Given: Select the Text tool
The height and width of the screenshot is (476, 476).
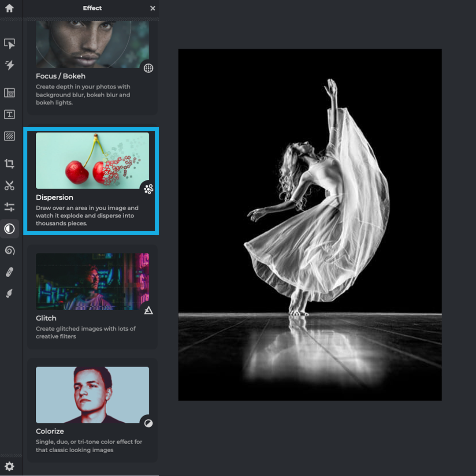Looking at the screenshot, I should 10,114.
